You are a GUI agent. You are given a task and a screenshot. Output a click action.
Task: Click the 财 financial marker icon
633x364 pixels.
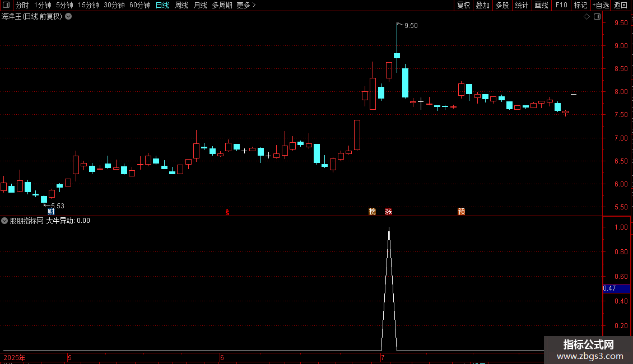51,212
